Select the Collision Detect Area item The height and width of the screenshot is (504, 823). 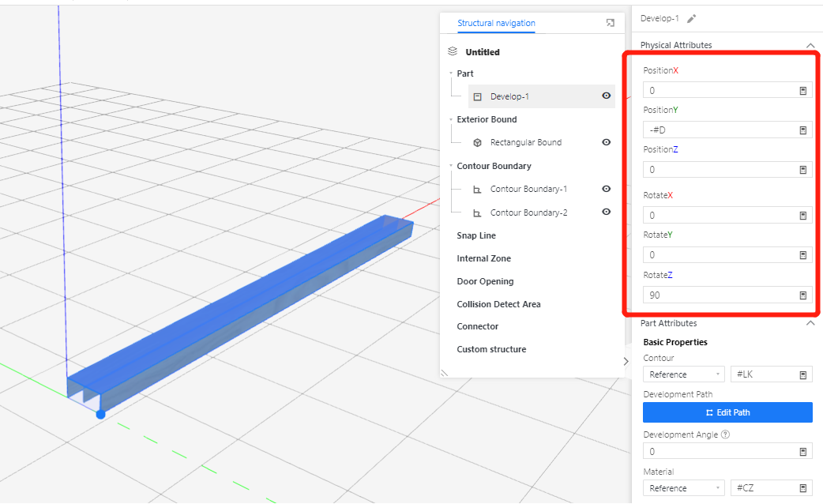[x=498, y=304]
